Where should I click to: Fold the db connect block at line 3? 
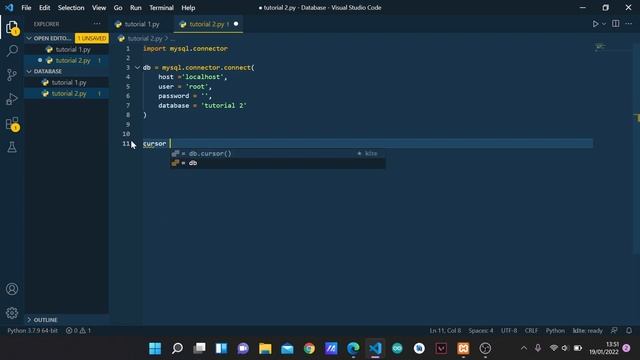click(x=137, y=67)
